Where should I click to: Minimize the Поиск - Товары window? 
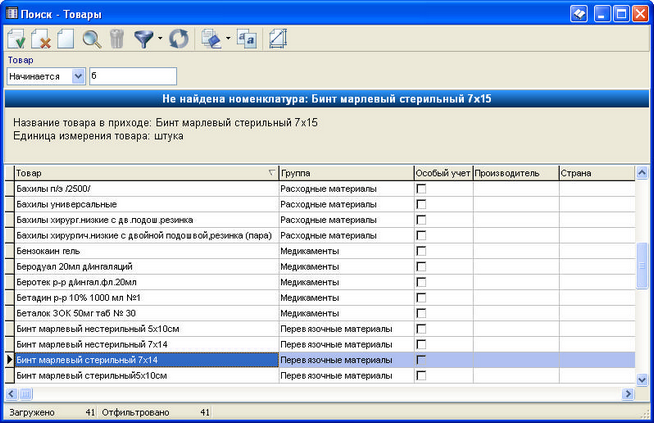601,14
